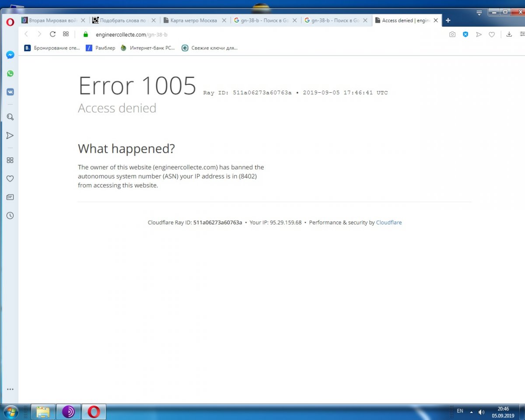Open My Flow from the sidebar
Screen dimensions: 525x420
pos(10,136)
